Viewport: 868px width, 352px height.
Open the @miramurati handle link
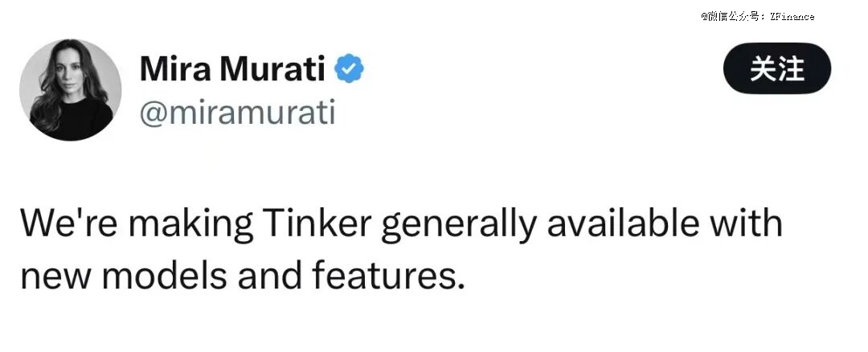(237, 113)
